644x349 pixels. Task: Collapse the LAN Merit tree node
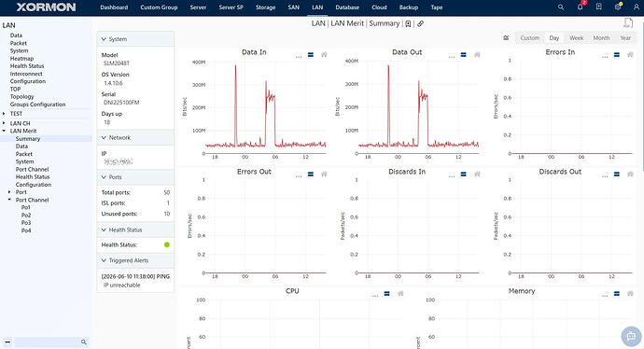coord(4,131)
